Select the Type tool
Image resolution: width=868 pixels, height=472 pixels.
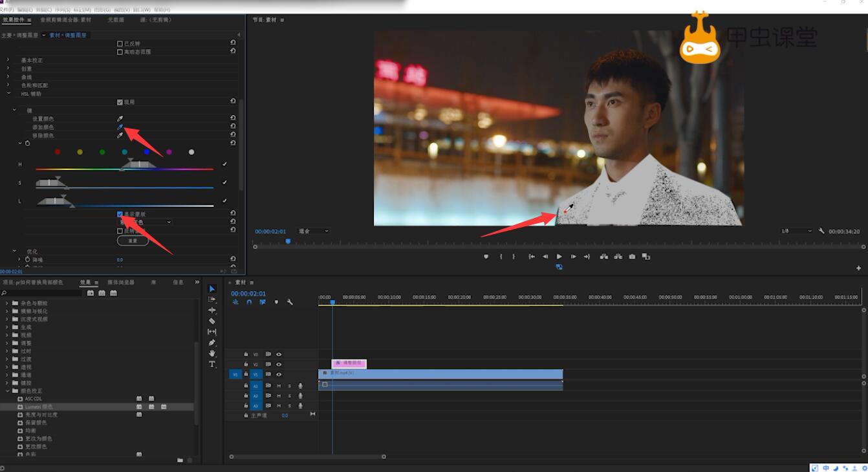pos(212,364)
